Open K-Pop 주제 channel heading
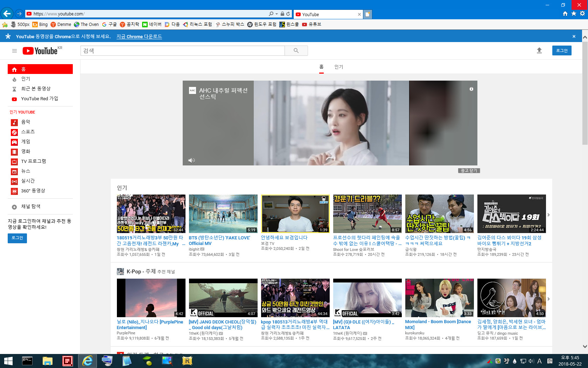The height and width of the screenshot is (368, 588). (141, 272)
